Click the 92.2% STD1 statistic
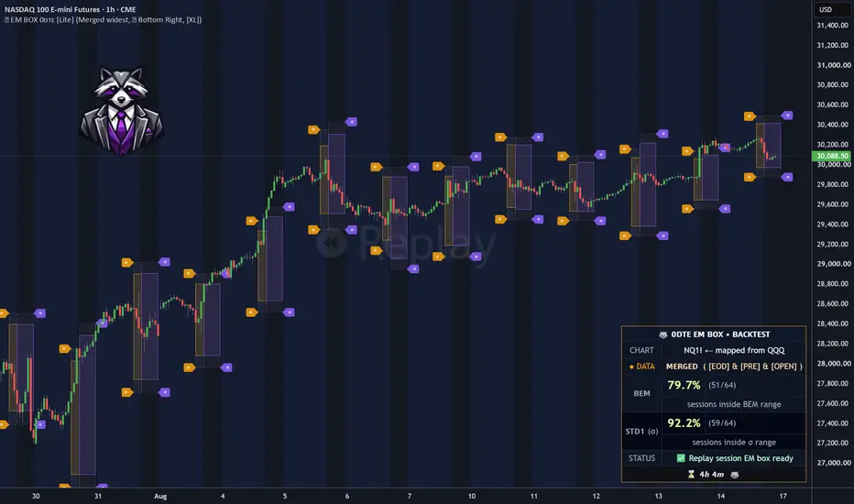 click(x=684, y=422)
